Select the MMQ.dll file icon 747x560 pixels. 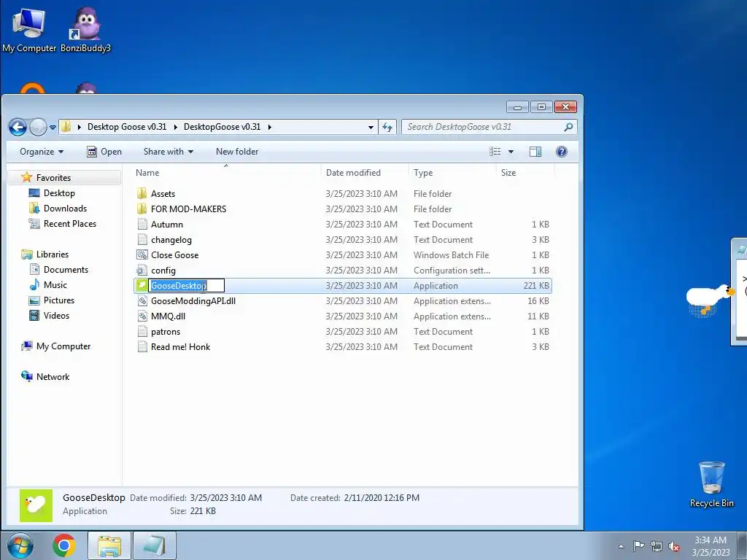[x=142, y=316]
